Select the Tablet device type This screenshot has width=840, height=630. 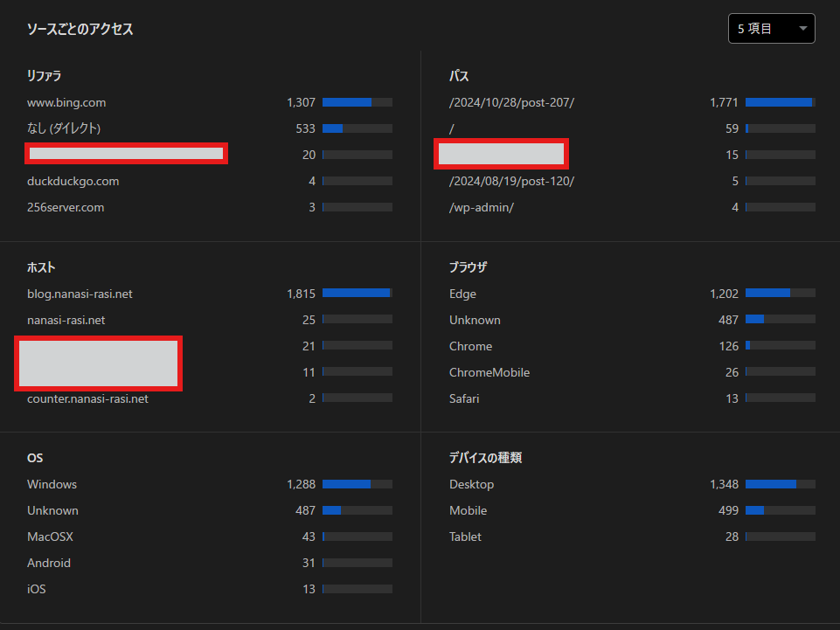click(465, 537)
